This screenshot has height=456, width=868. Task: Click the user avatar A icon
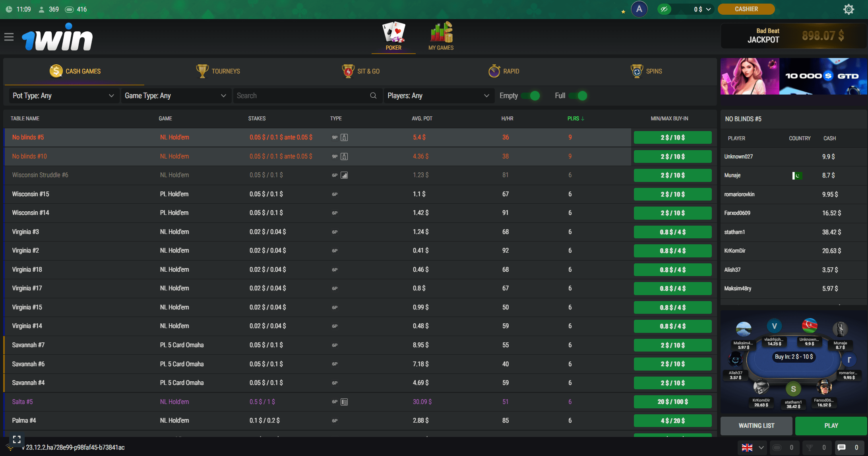click(639, 9)
